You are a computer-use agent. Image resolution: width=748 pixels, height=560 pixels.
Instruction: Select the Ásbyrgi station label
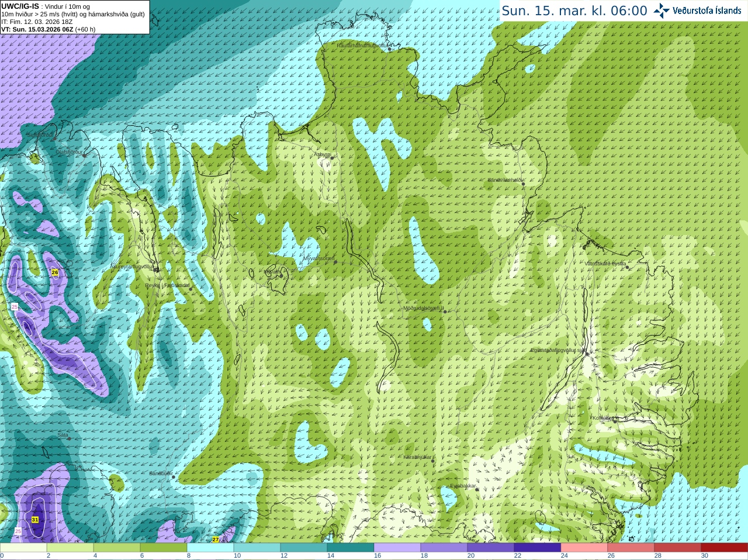[323, 154]
